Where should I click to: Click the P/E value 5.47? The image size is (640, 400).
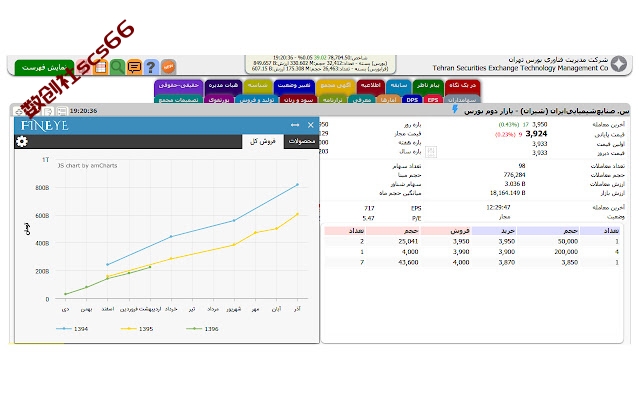point(368,218)
